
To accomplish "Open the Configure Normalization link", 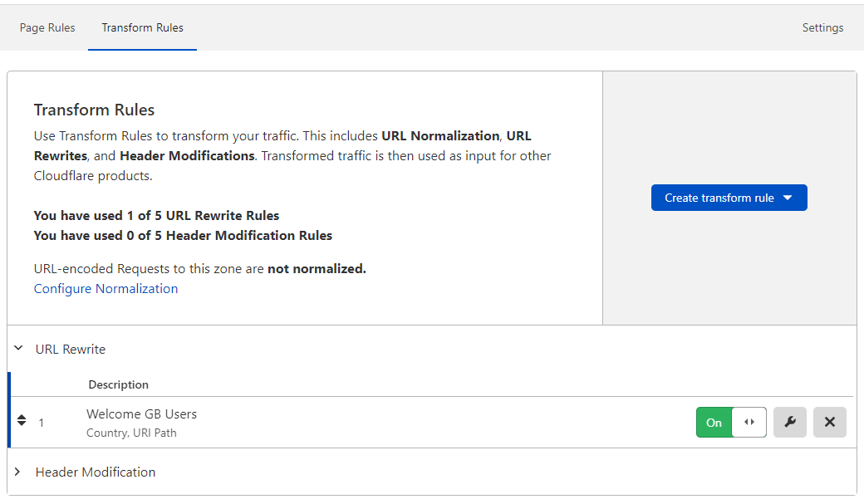I will coord(106,289).
